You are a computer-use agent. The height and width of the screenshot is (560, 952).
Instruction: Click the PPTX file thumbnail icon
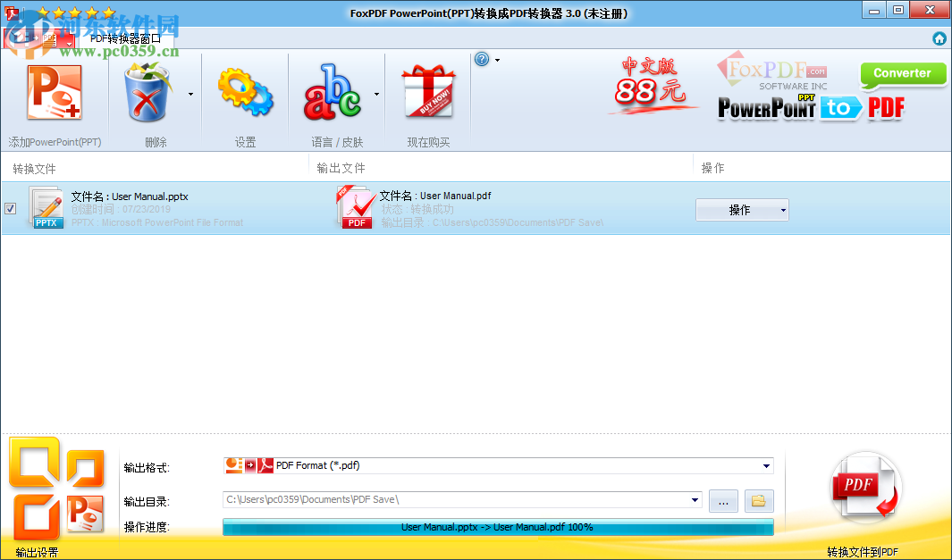coord(46,206)
